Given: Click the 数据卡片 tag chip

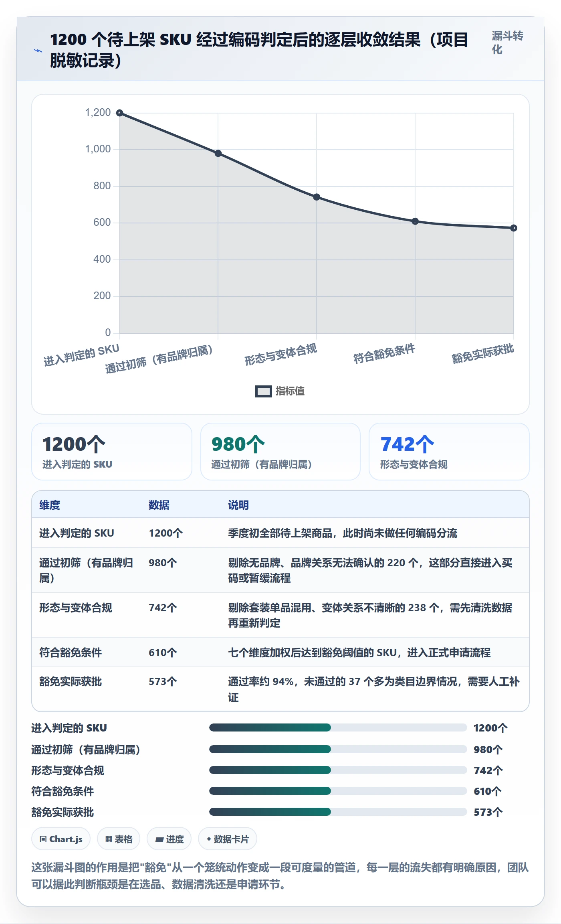Looking at the screenshot, I should [x=228, y=839].
